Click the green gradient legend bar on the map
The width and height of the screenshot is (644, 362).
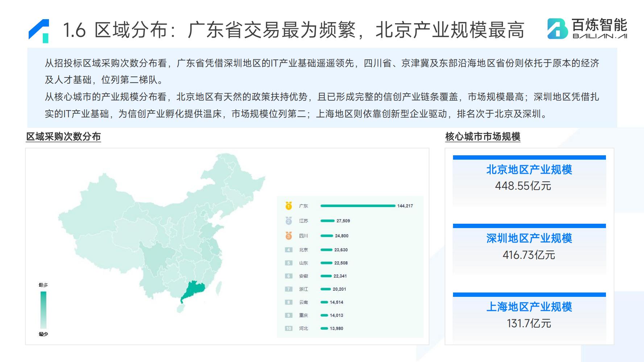pos(43,310)
